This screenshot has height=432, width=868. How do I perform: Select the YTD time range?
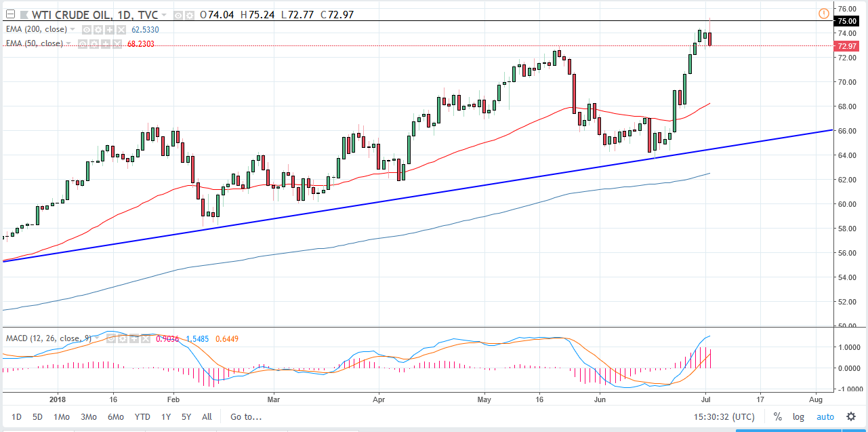[142, 417]
